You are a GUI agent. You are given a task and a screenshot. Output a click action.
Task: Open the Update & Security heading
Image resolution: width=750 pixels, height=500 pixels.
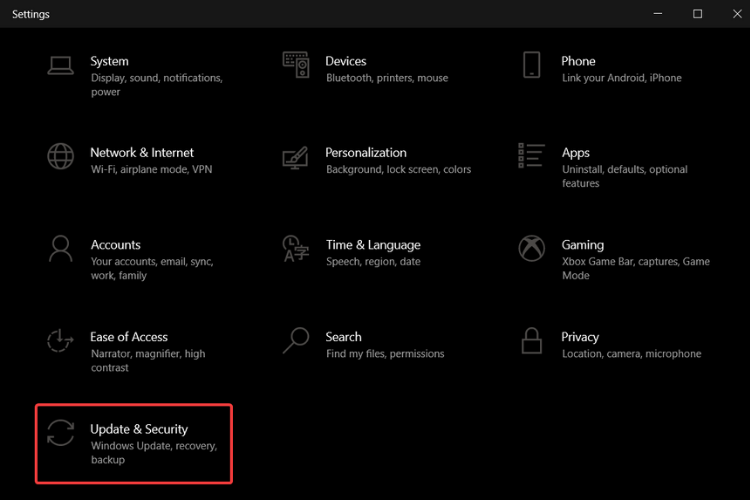click(139, 429)
